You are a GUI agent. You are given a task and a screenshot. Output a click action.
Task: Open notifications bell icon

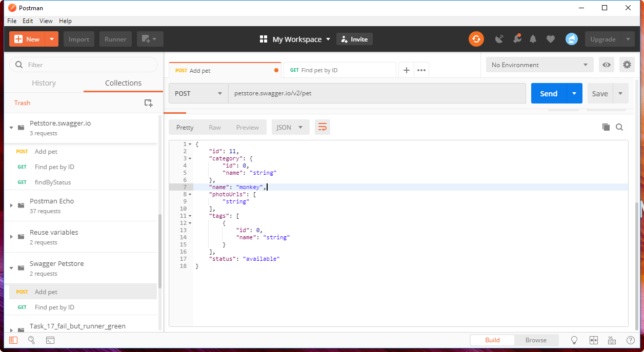pyautogui.click(x=533, y=39)
